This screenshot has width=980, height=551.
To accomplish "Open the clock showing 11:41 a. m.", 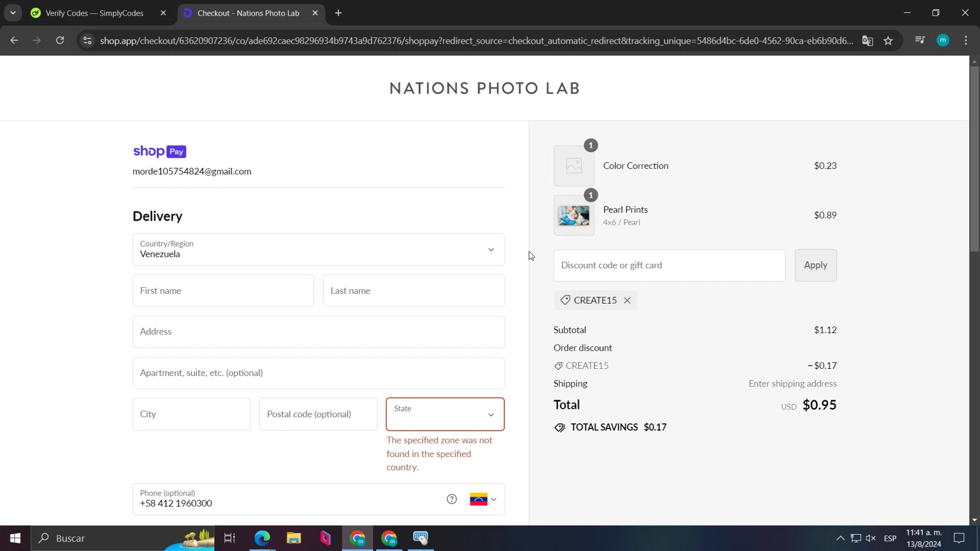I will [924, 538].
